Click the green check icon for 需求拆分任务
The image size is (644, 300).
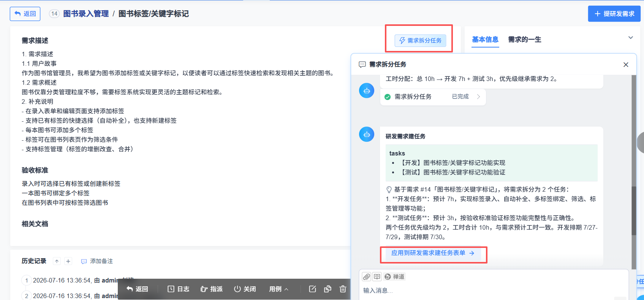(x=388, y=97)
